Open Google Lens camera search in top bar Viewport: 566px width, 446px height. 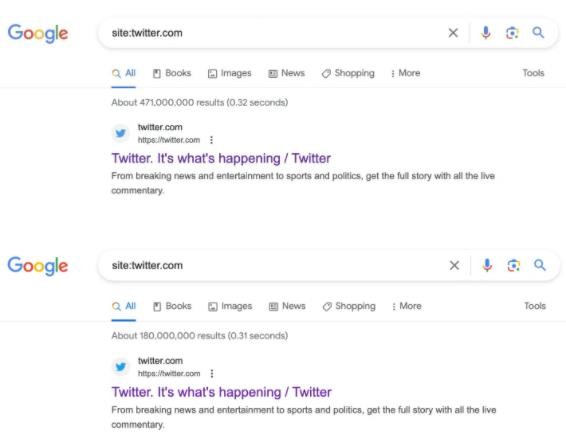[512, 33]
